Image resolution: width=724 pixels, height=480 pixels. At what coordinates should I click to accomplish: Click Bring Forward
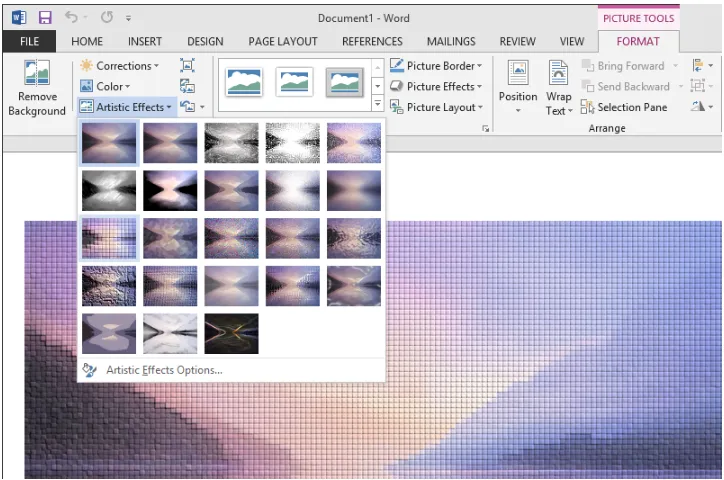tap(624, 66)
